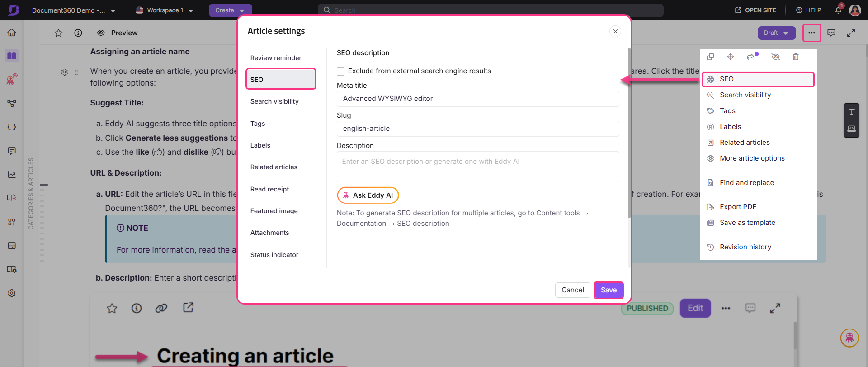The width and height of the screenshot is (868, 367).
Task: Check Exclude from external search engine results
Action: (341, 71)
